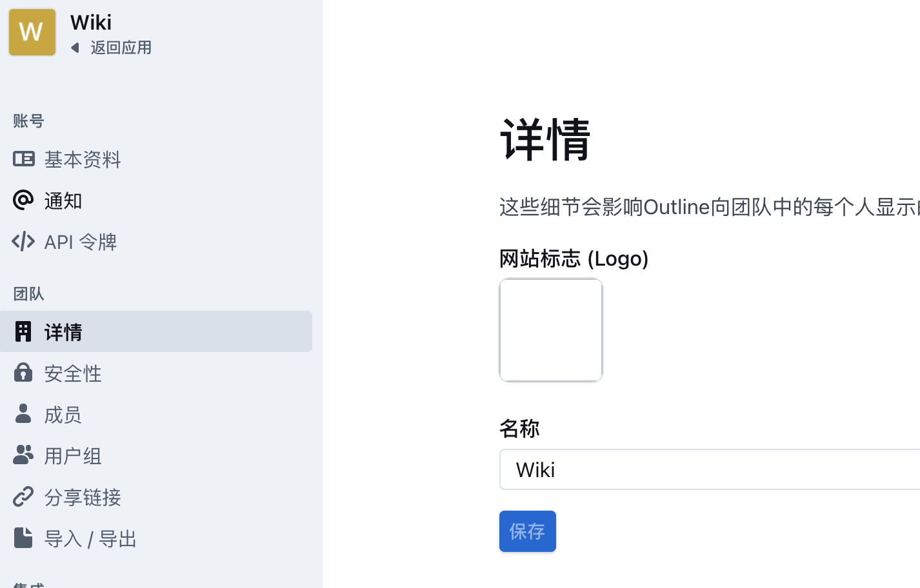Open the API 令牌 page
The image size is (920, 588).
tap(81, 242)
